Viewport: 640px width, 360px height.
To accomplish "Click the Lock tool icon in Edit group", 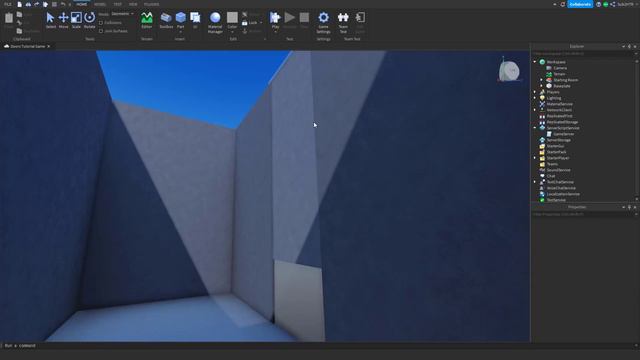I will click(244, 23).
